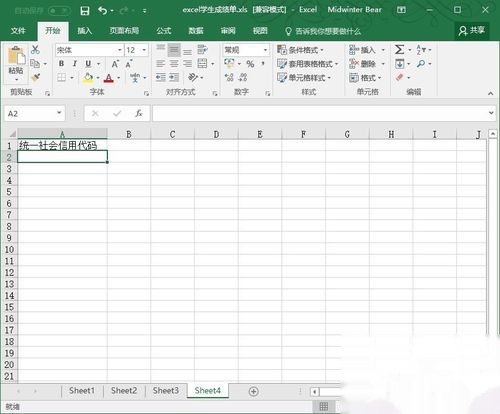Open the font name dropdown (宋体)
500x414 pixels.
click(x=119, y=50)
